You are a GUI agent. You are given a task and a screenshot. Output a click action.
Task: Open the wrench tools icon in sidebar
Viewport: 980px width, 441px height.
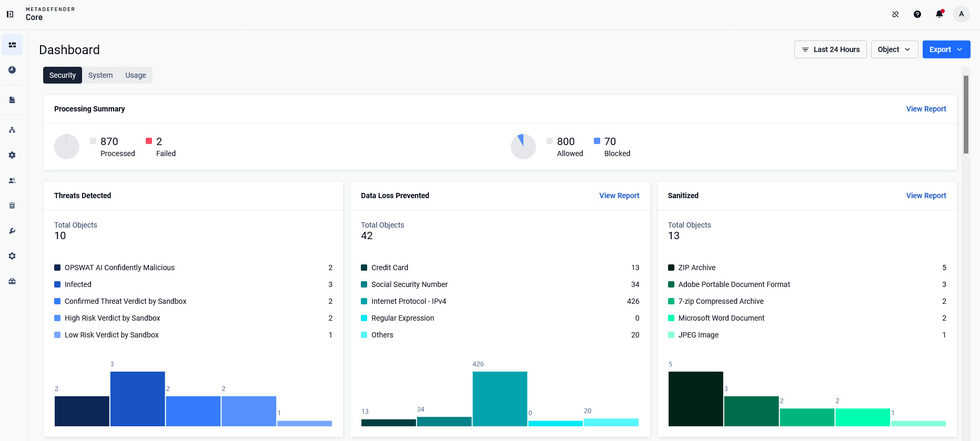click(x=12, y=231)
